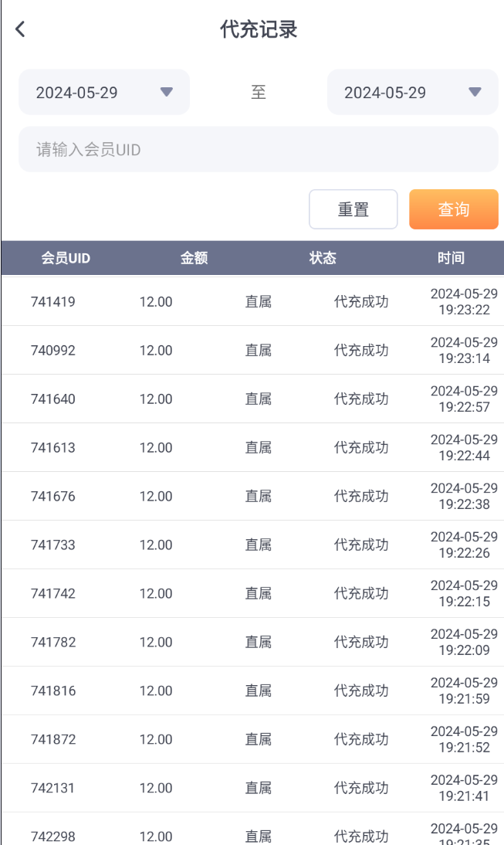Click the 金额 column header
This screenshot has width=504, height=845.
point(194,258)
